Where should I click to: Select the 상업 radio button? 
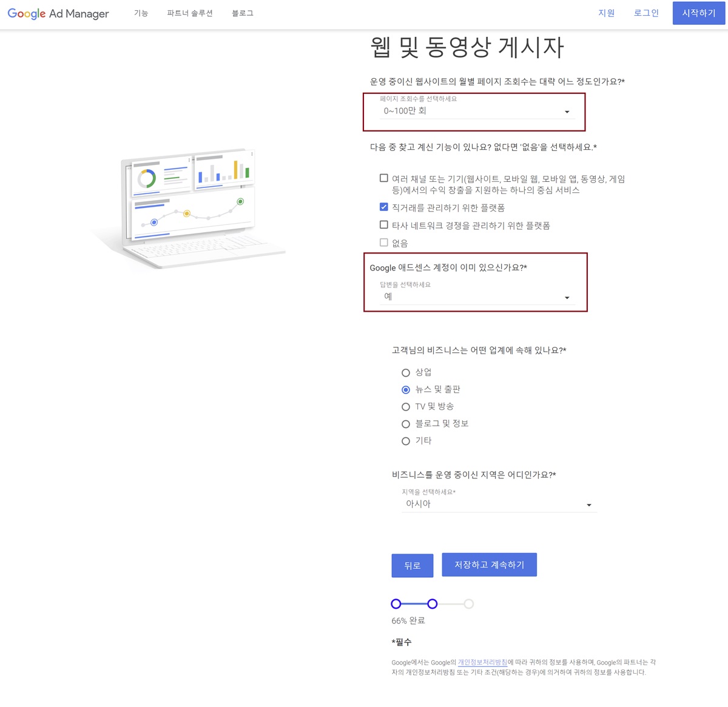(x=406, y=373)
